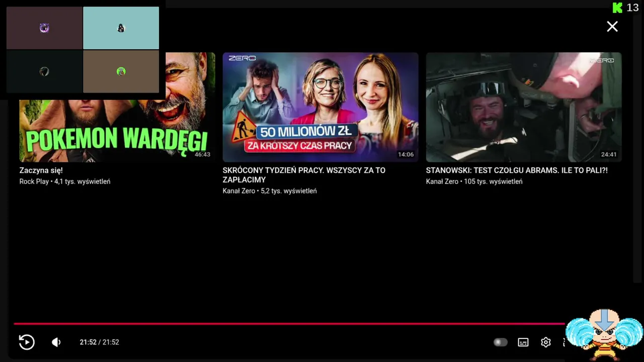
Task: Mute audio with the speaker icon
Action: tap(56, 342)
